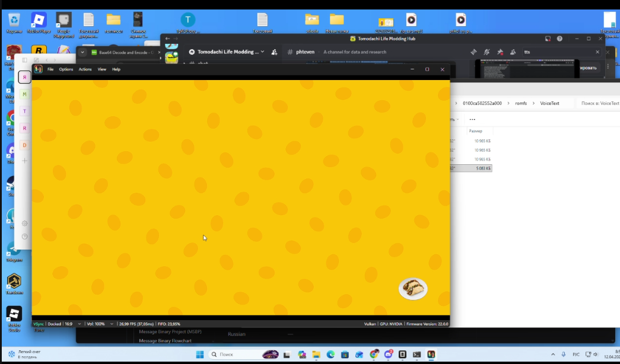Select the Message Binary Project (MSBP) entry
This screenshot has height=364, width=620.
point(170,331)
